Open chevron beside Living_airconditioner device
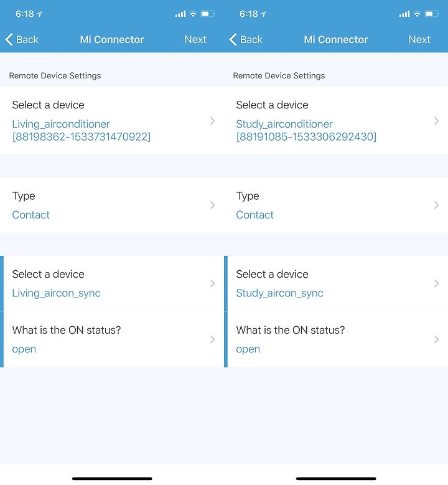The height and width of the screenshot is (485, 448). [x=212, y=121]
